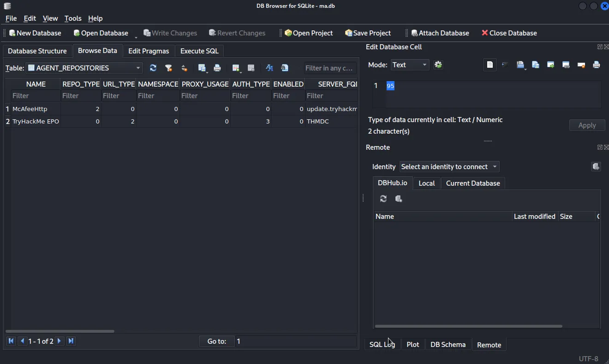609x364 pixels.
Task: Print the browsed table data
Action: coord(217,68)
